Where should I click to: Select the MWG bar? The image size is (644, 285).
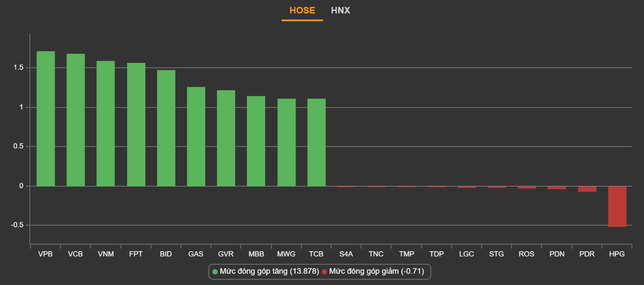(286, 142)
